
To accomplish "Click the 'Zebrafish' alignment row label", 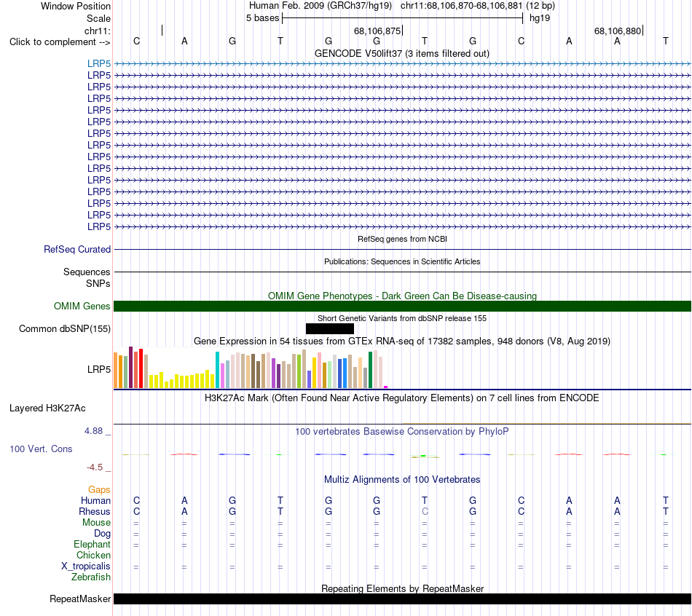I will [x=91, y=577].
